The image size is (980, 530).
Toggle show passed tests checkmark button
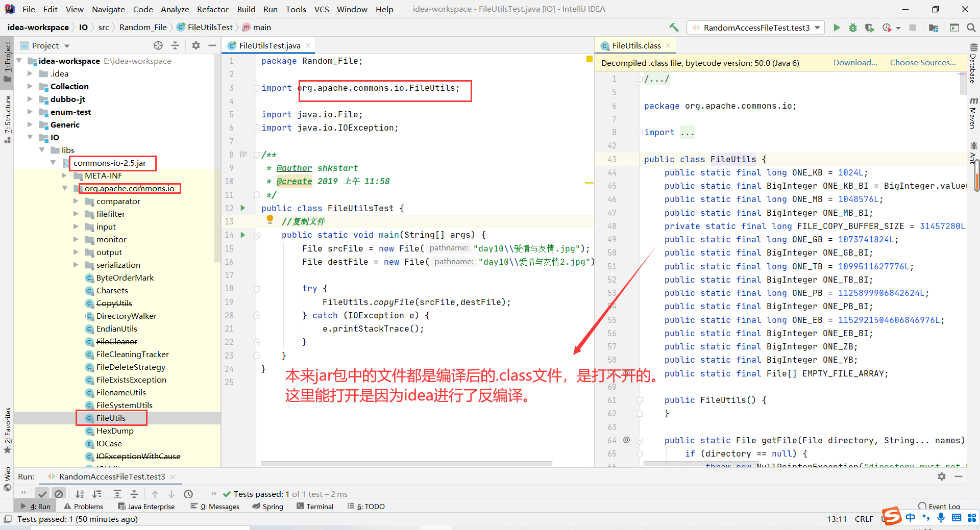(43, 494)
